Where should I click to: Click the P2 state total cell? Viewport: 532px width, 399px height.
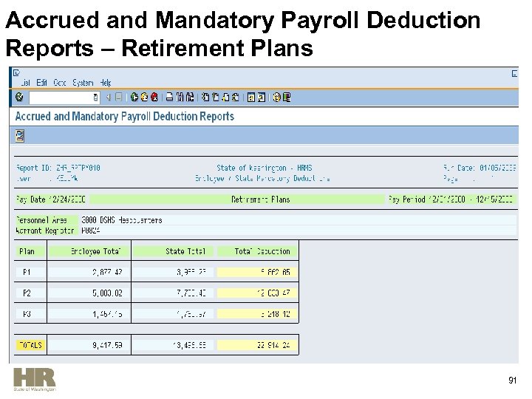pyautogui.click(x=173, y=293)
